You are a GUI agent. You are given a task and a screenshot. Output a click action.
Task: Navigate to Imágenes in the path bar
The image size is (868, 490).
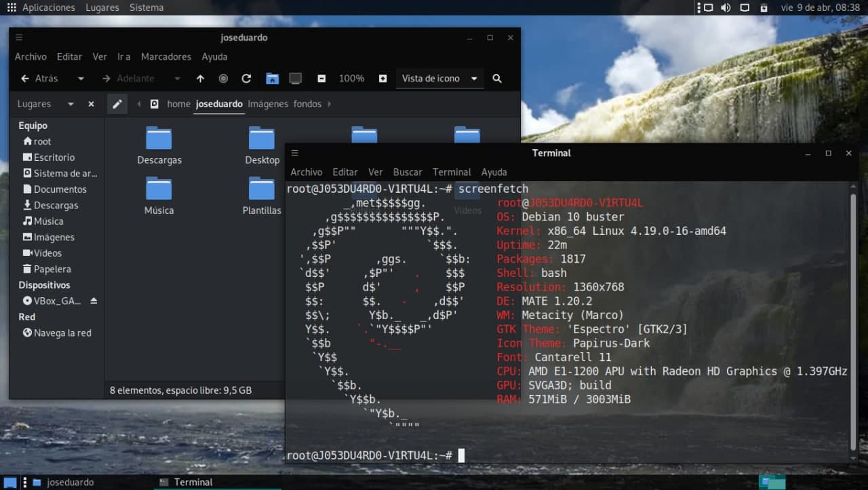pos(267,104)
